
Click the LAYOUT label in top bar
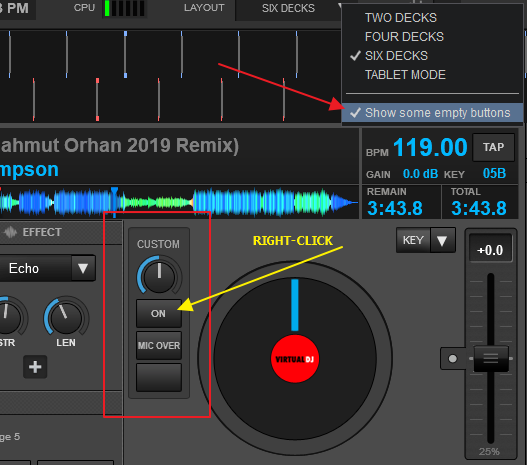tap(204, 8)
